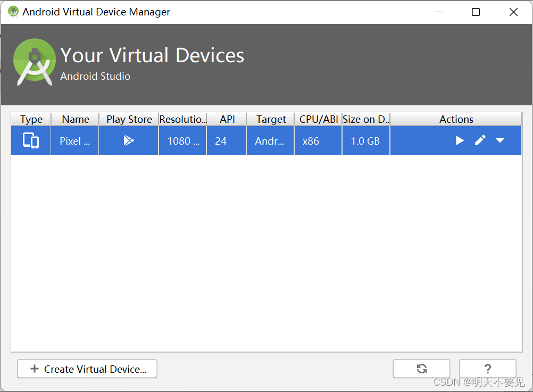Click the title bar Android Studio icon
The width and height of the screenshot is (533, 392).
point(13,12)
